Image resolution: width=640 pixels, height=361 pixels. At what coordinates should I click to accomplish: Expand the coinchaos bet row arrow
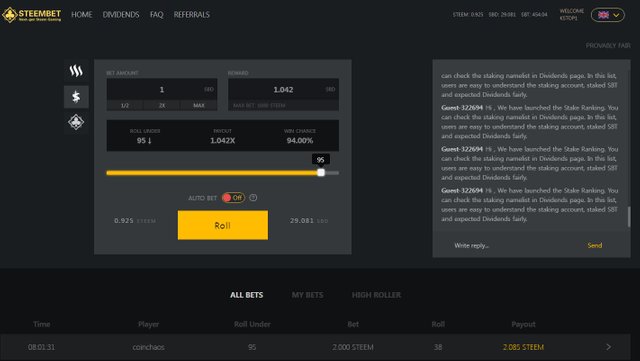coord(609,347)
